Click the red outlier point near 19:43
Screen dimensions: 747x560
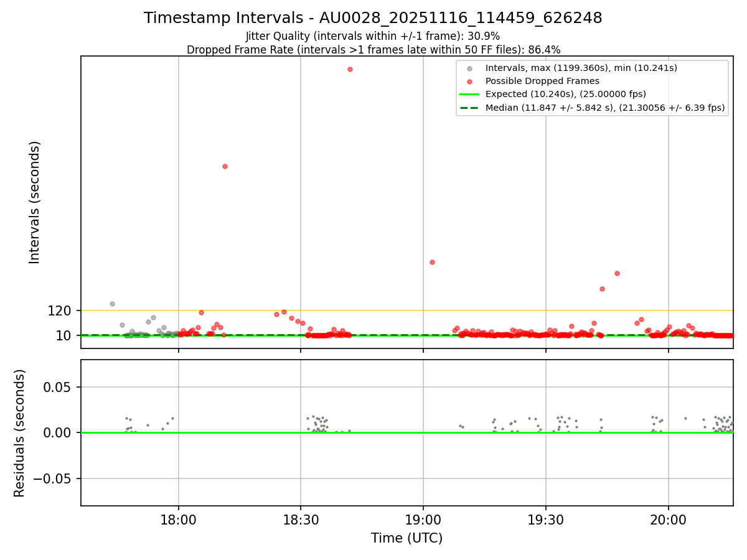(602, 289)
